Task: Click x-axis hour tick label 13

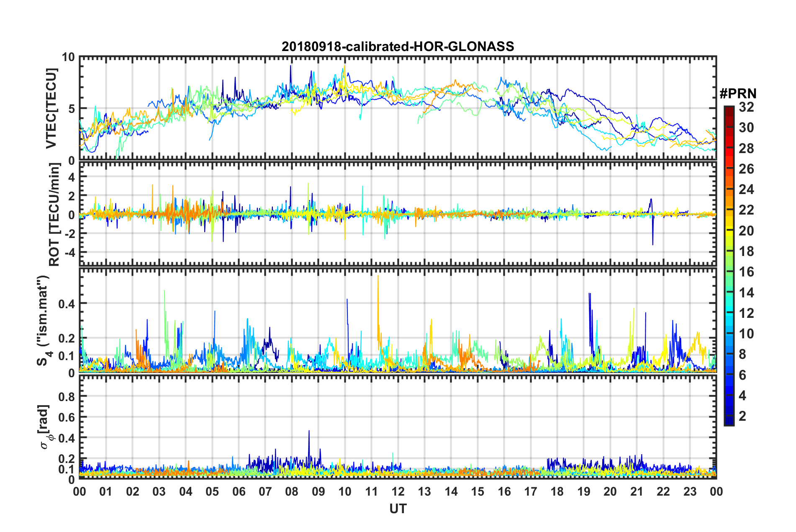Action: coord(424,491)
